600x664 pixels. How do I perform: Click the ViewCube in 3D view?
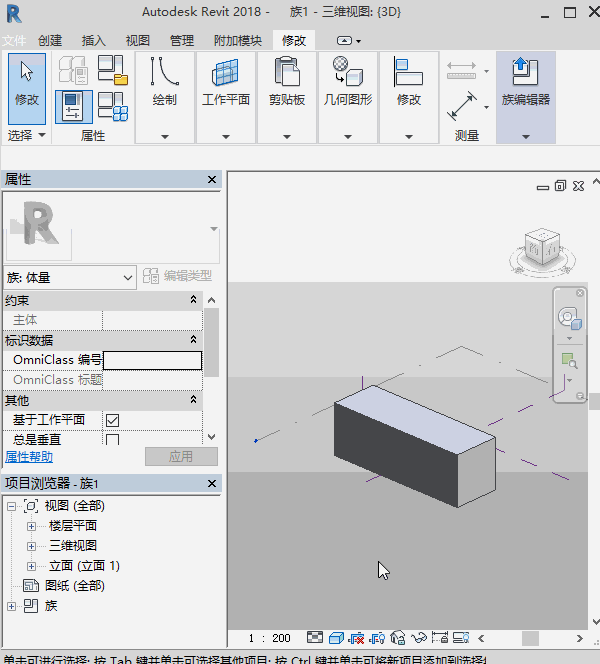(544, 249)
